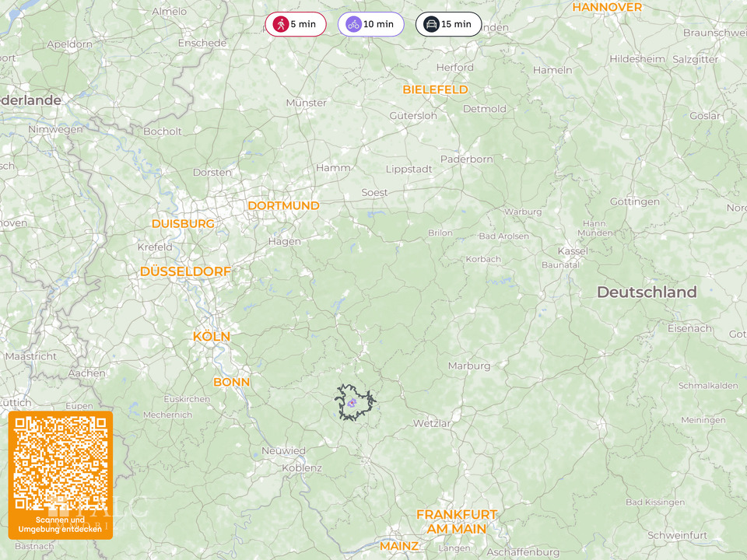The height and width of the screenshot is (560, 747).
Task: Click the 'Scannen und Umgebung entdecken' caption
Action: pyautogui.click(x=60, y=524)
